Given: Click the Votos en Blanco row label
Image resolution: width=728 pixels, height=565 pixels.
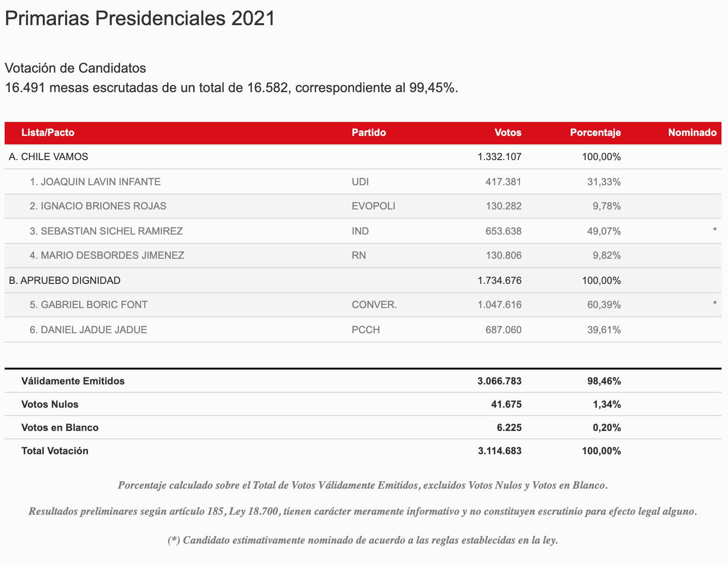Looking at the screenshot, I should point(60,428).
